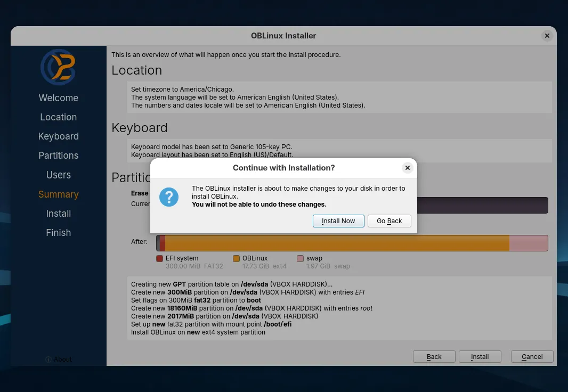This screenshot has width=568, height=392.
Task: Close the OBLinux Installer window
Action: click(547, 36)
